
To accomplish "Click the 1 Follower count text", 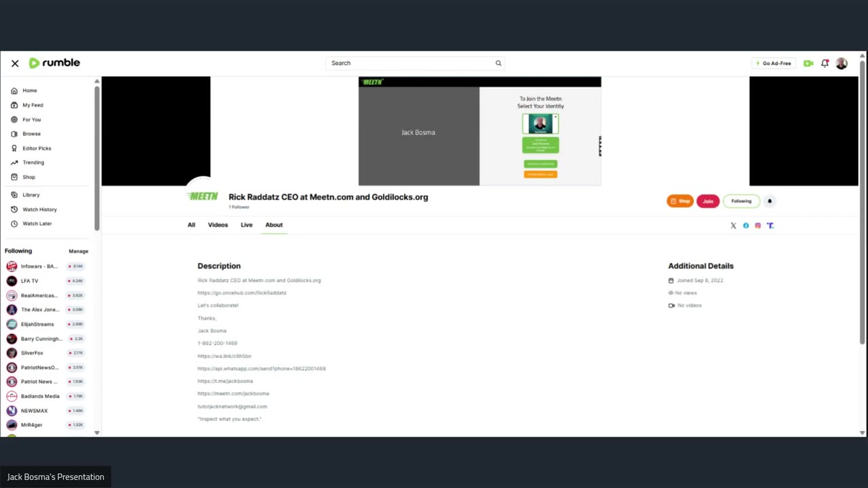I will [x=239, y=207].
